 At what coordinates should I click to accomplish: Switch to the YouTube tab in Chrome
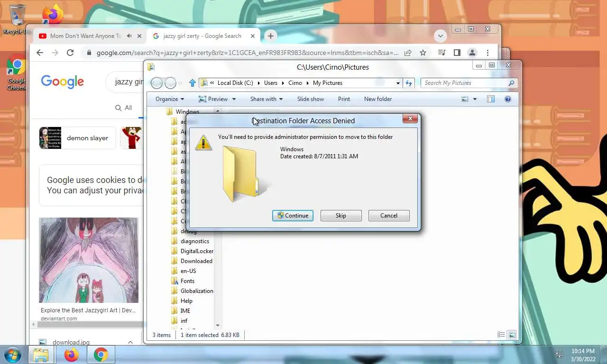coord(85,36)
